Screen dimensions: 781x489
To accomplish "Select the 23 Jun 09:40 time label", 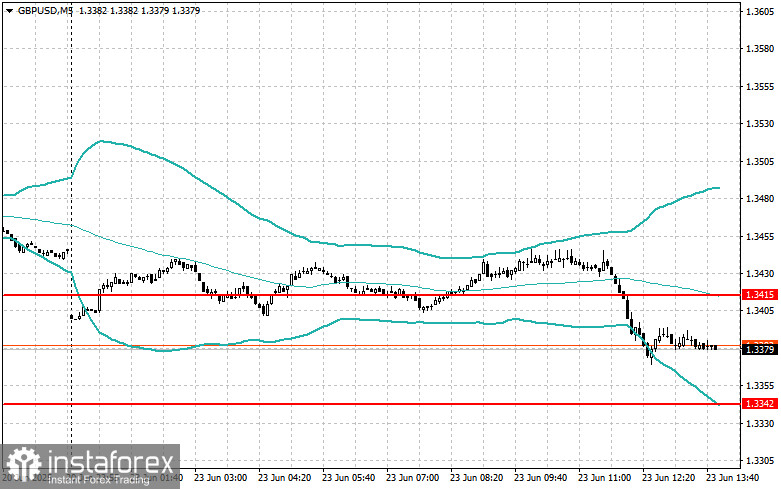I will point(540,478).
